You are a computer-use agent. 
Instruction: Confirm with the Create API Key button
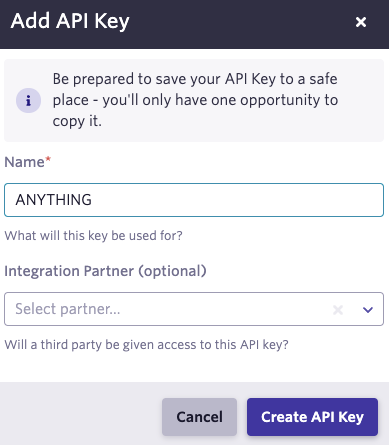(312, 417)
